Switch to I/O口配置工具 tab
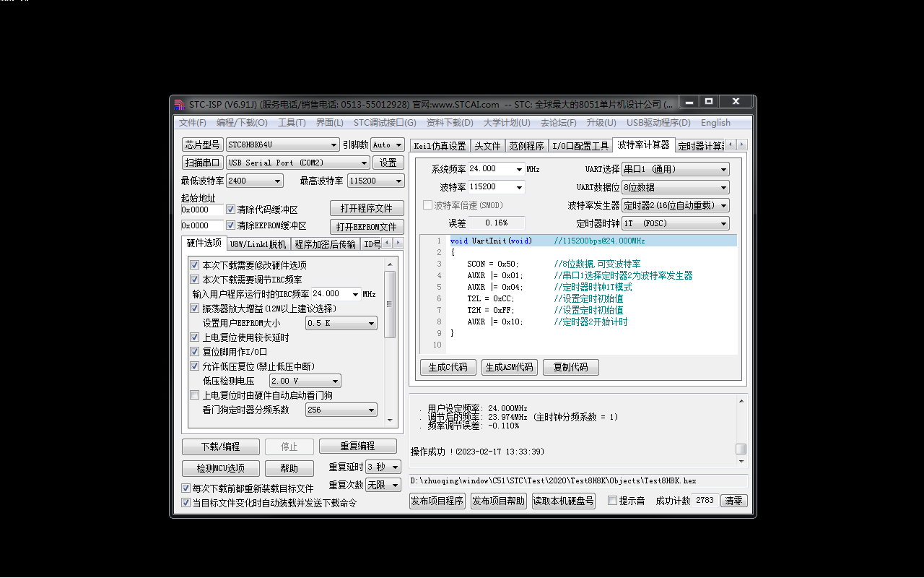 click(580, 146)
